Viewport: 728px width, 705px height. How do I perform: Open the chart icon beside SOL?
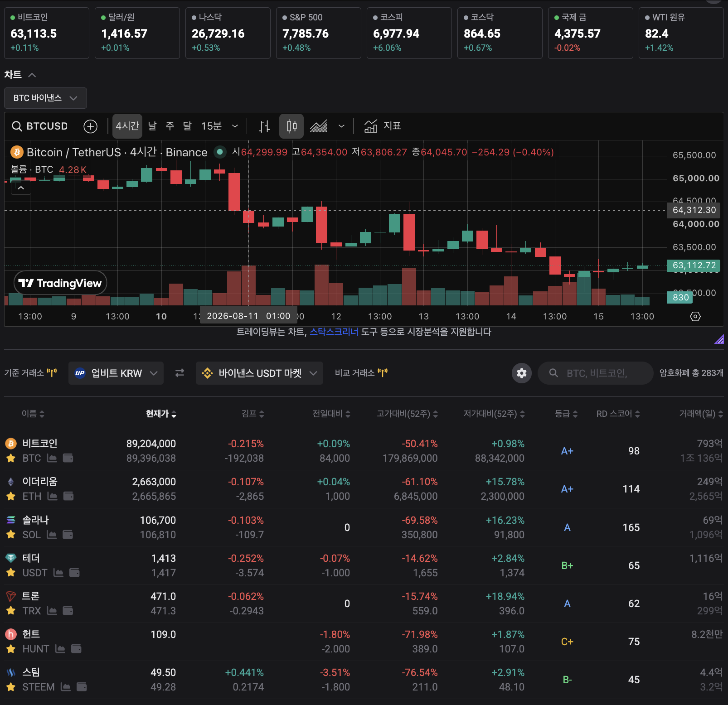click(52, 535)
